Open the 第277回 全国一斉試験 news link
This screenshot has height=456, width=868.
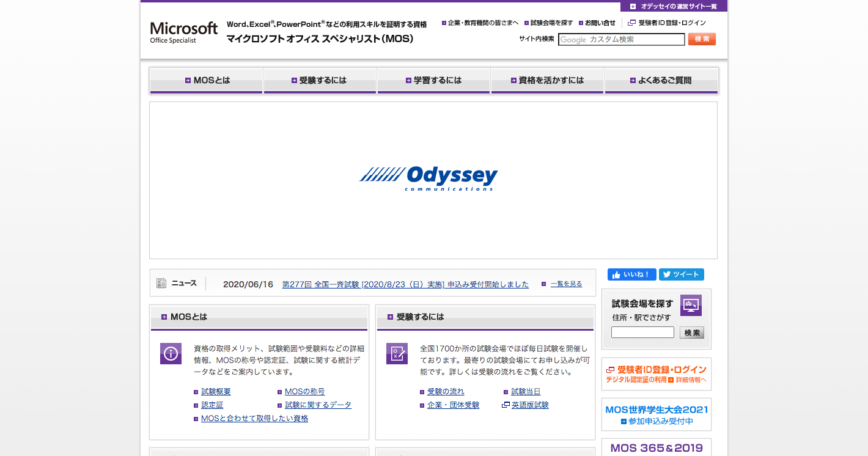coord(405,284)
